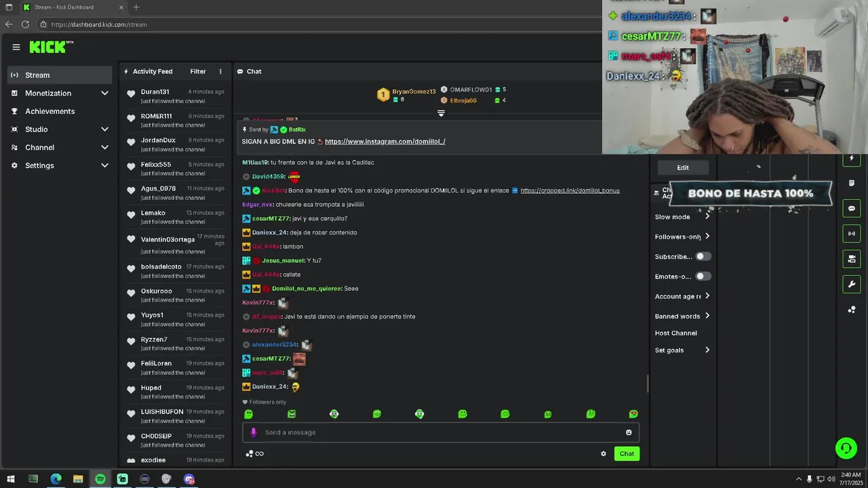Open Slow mode options
This screenshot has width=868, height=488.
click(682, 217)
